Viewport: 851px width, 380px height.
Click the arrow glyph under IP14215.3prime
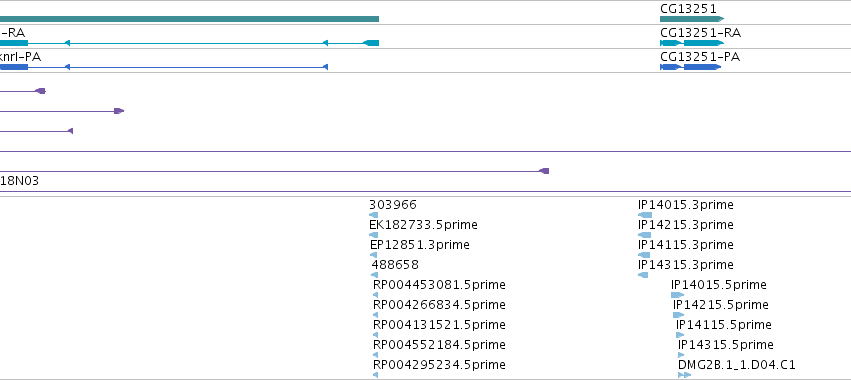coord(644,235)
